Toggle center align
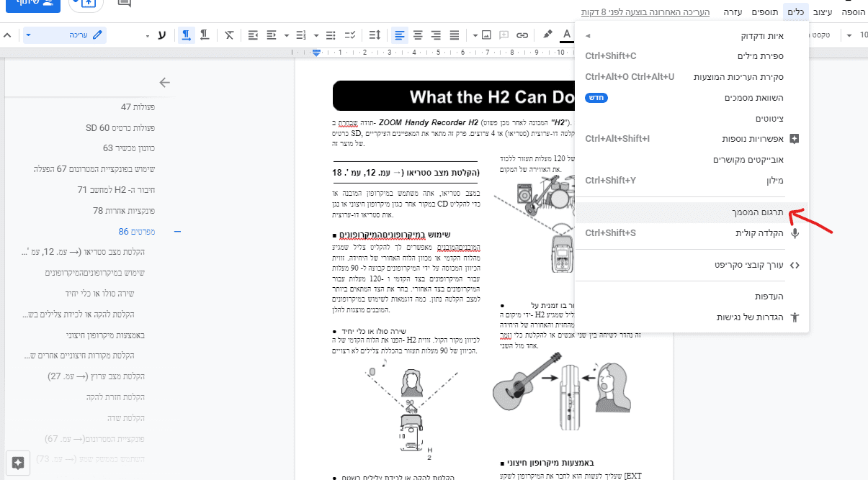 pyautogui.click(x=418, y=35)
